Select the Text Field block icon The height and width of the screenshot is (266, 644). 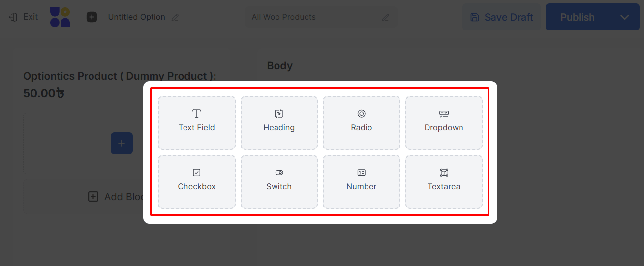(x=196, y=114)
